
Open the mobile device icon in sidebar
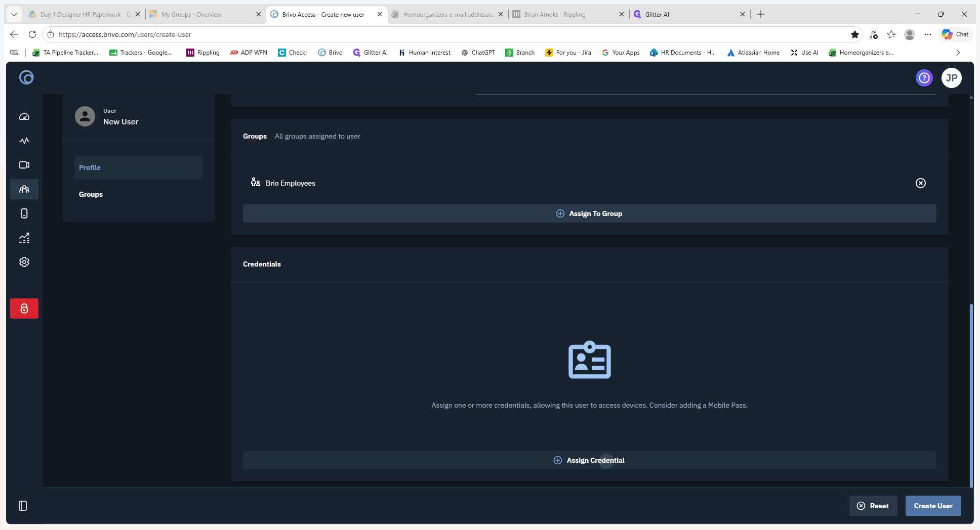(x=24, y=213)
